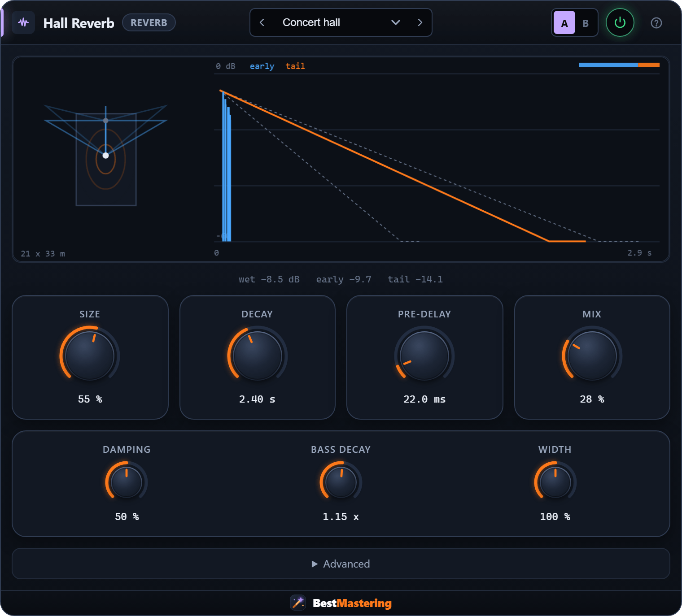
Task: Expand the Advanced section
Action: [x=341, y=564]
